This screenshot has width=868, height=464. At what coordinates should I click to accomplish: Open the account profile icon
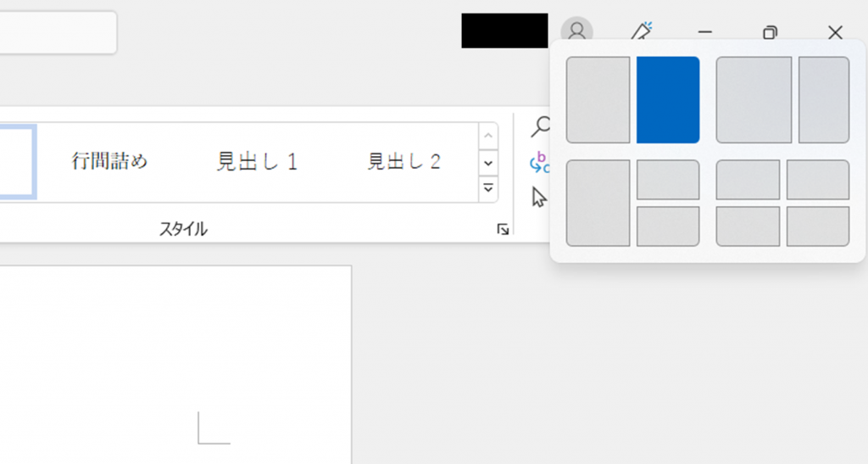click(x=576, y=31)
